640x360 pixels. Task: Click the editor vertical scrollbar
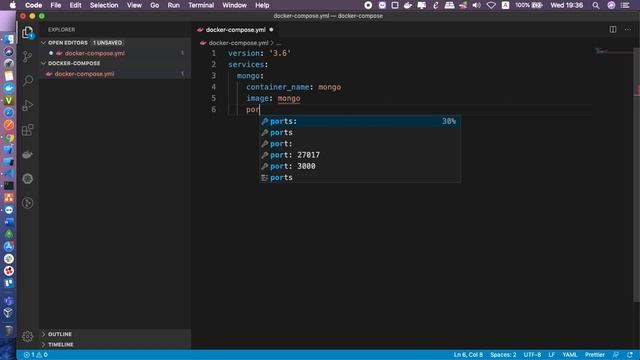coord(637,176)
